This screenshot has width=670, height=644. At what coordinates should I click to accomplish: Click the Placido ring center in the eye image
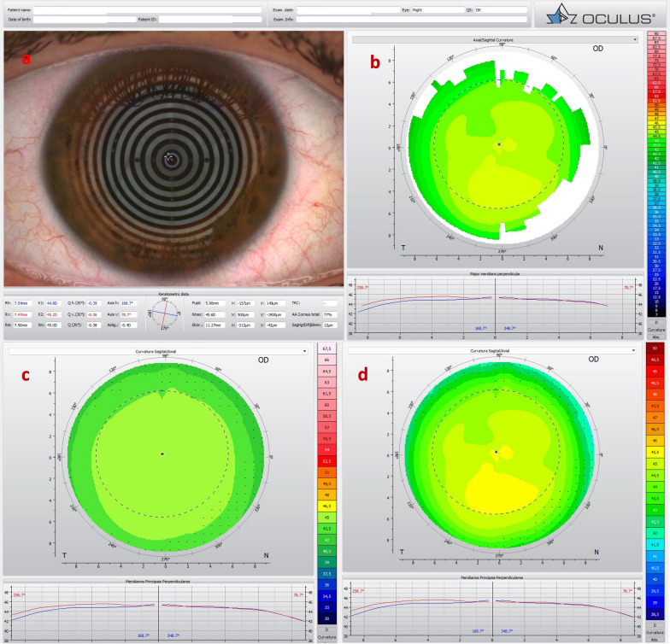(x=169, y=157)
